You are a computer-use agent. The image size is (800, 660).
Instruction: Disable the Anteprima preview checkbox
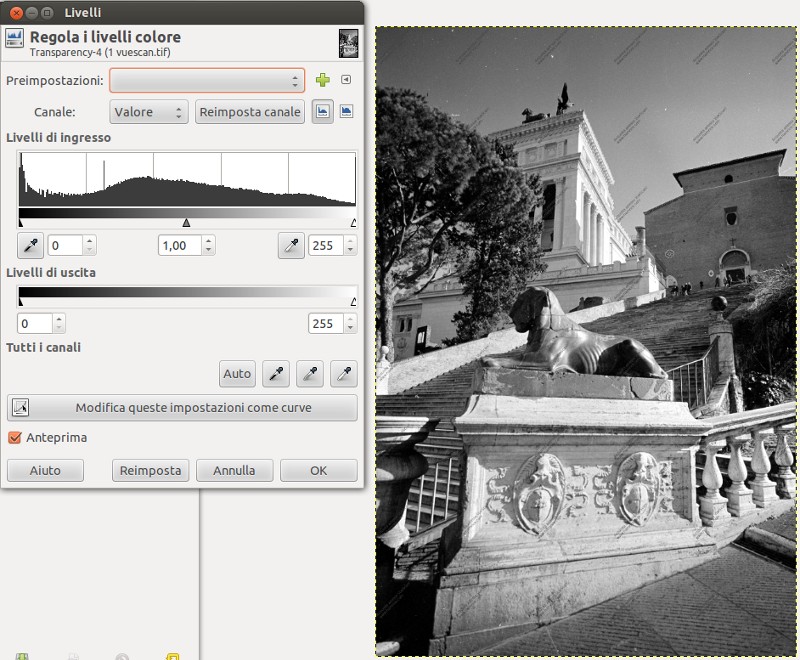(x=15, y=438)
